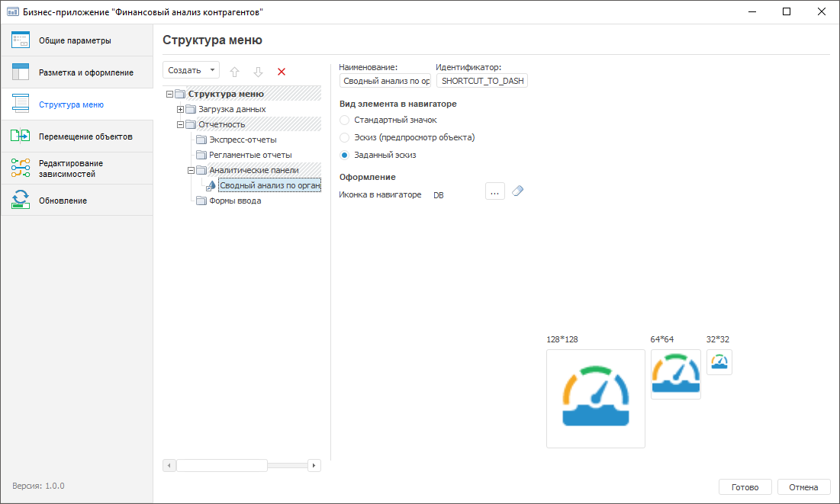Viewport: 840px width, 504px height.
Task: Click the 64*64 icon preview
Action: [675, 374]
